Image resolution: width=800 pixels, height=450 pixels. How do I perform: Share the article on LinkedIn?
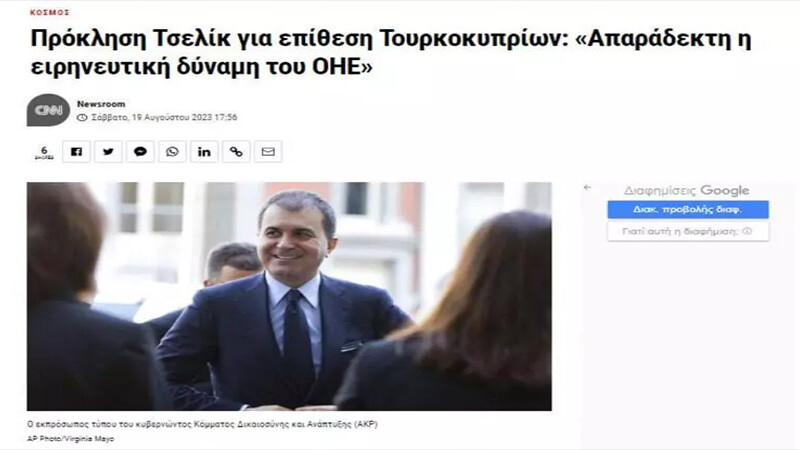point(204,152)
